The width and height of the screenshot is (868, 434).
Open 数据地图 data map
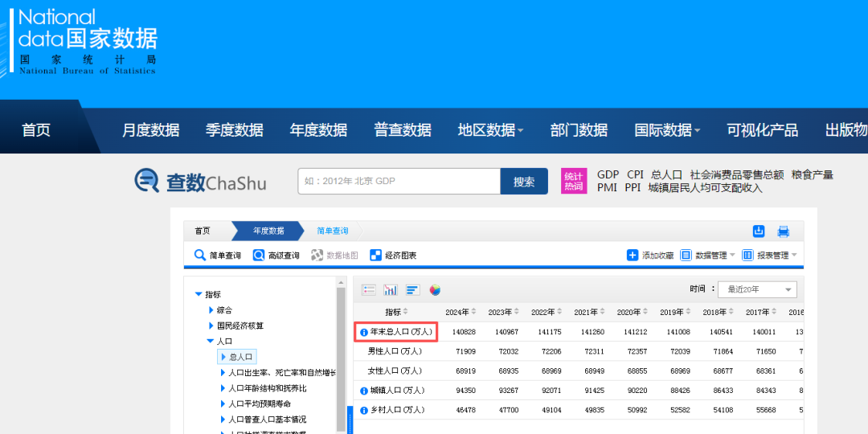click(x=334, y=256)
